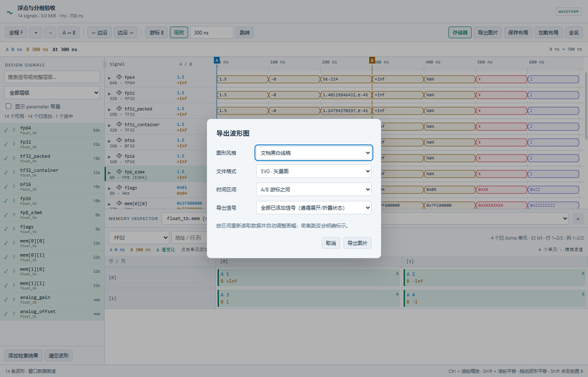588x377 pixels.
Task: Click the 清空波形 clear waveforms button
Action: pos(59,355)
